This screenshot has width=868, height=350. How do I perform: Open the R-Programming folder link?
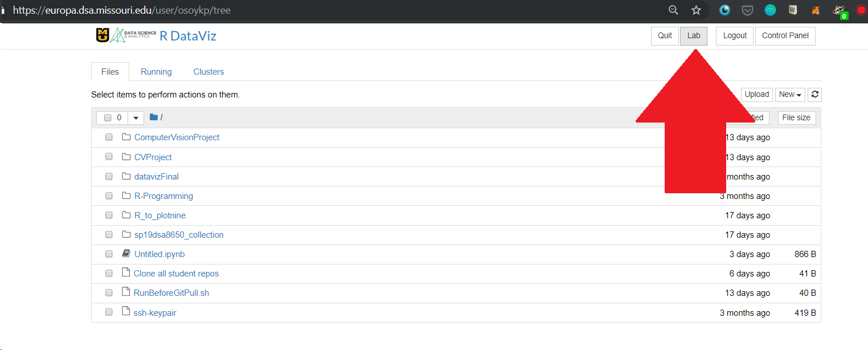(163, 196)
